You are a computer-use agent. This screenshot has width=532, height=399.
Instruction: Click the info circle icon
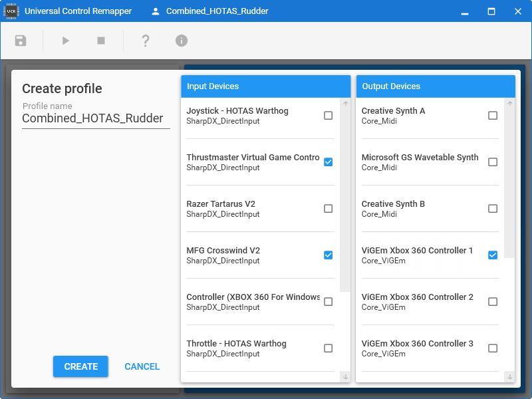(x=182, y=41)
